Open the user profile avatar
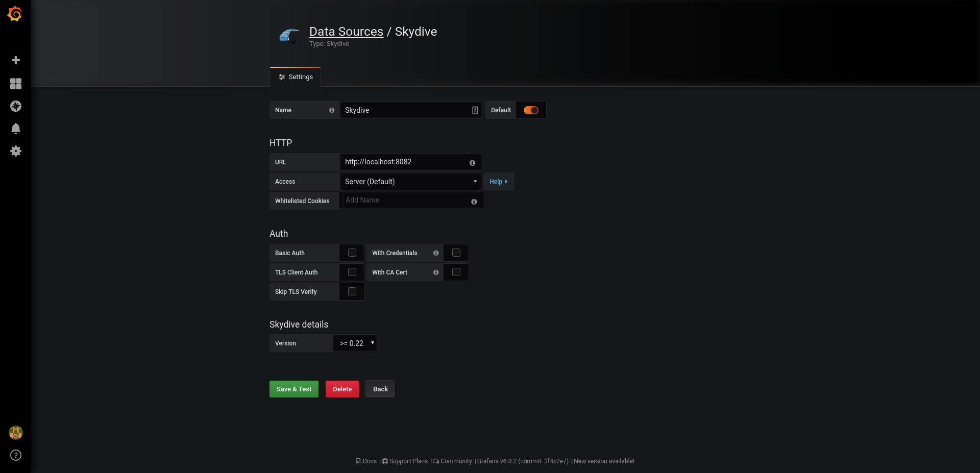This screenshot has height=473, width=980. [x=16, y=433]
